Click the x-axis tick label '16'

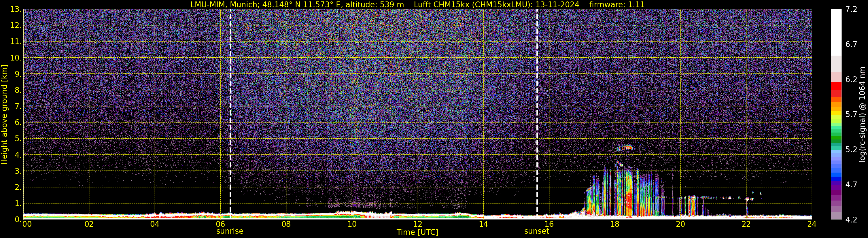point(549,224)
